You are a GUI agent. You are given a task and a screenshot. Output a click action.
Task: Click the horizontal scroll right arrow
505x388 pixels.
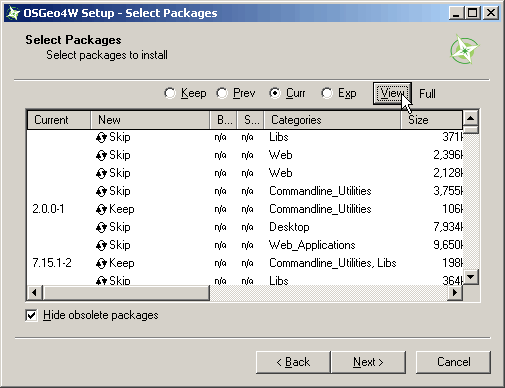(455, 293)
